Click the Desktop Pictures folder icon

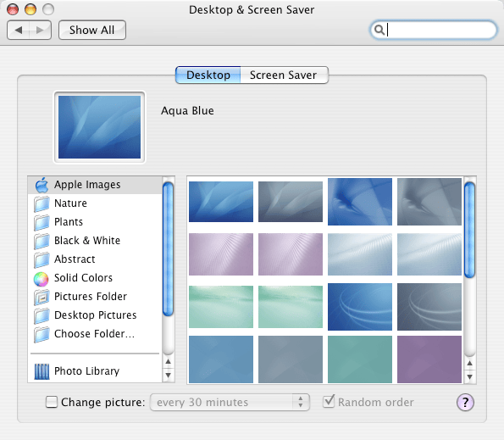[x=42, y=315]
